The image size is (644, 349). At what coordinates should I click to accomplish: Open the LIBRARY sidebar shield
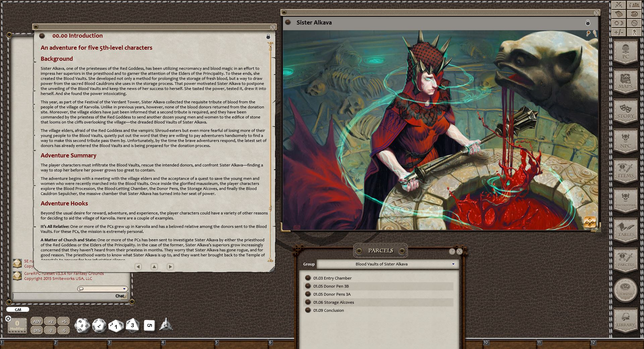click(626, 320)
